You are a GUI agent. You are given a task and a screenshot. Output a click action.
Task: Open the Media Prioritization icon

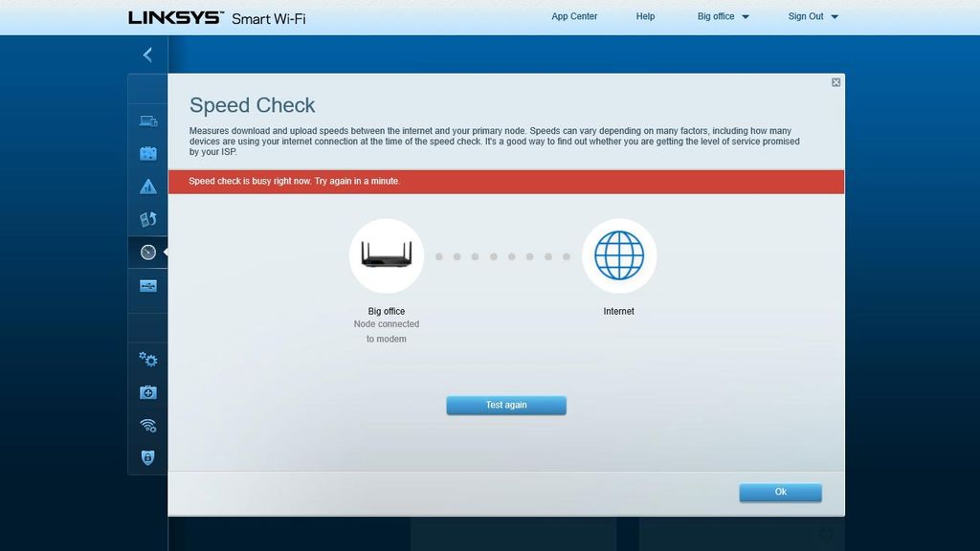147,219
